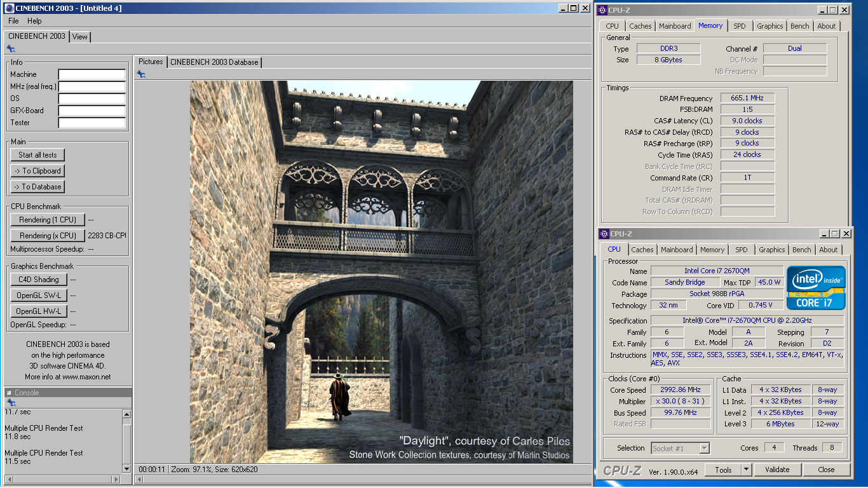Click the To Database button
This screenshot has height=488, width=868.
(x=37, y=187)
